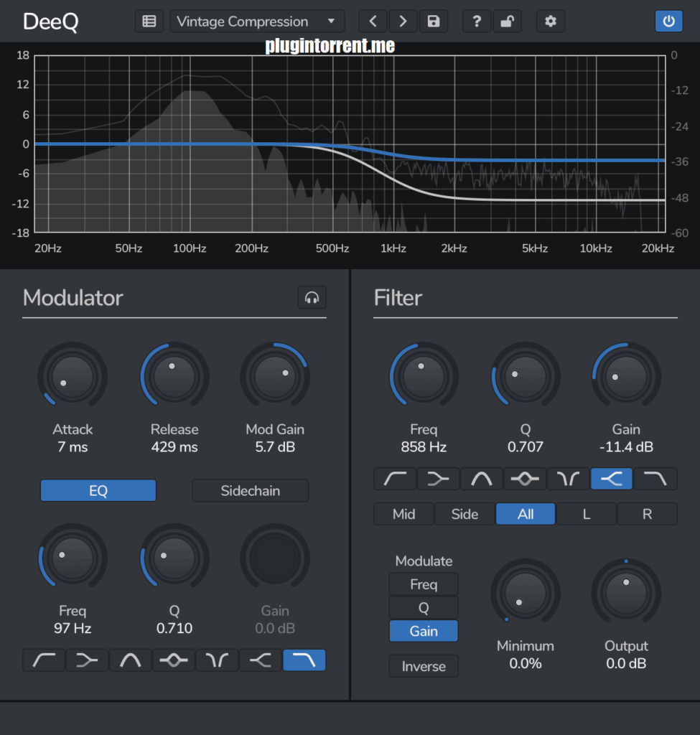Open the Vintage Compression preset dropdown
The image size is (700, 735).
[257, 21]
